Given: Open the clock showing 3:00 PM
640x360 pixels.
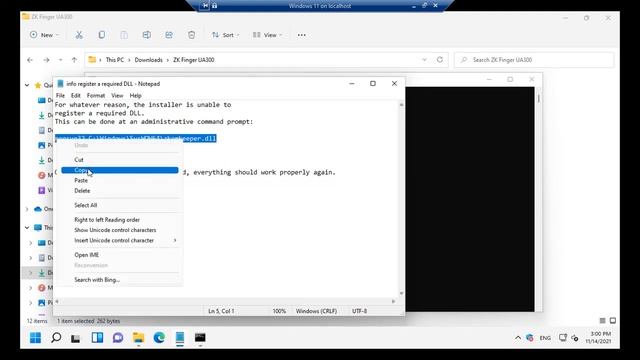Looking at the screenshot, I should [598, 338].
